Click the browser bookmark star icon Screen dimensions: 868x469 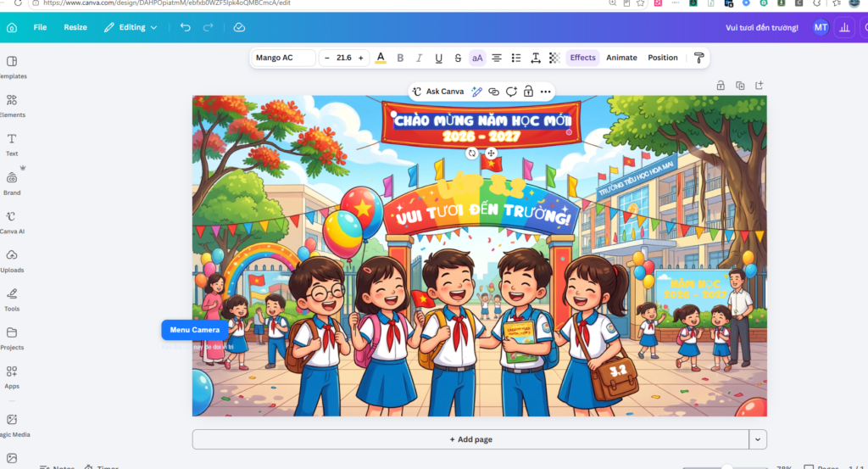641,3
